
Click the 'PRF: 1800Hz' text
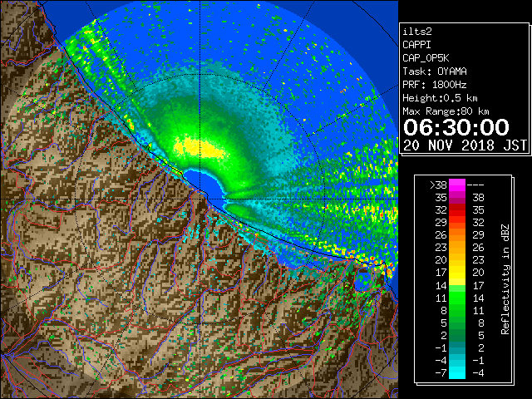point(435,85)
